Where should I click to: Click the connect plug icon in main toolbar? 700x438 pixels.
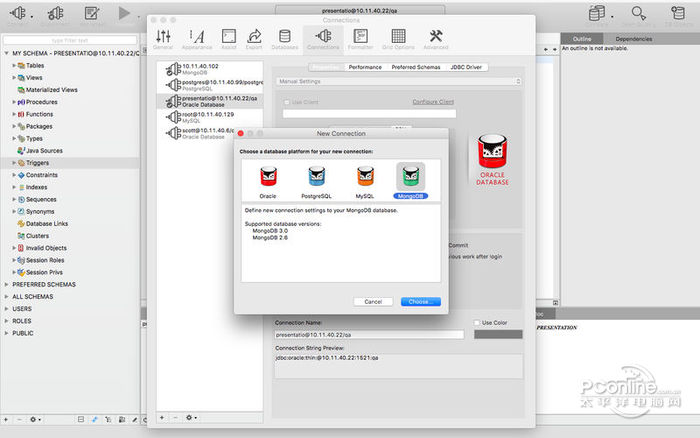pyautogui.click(x=17, y=13)
